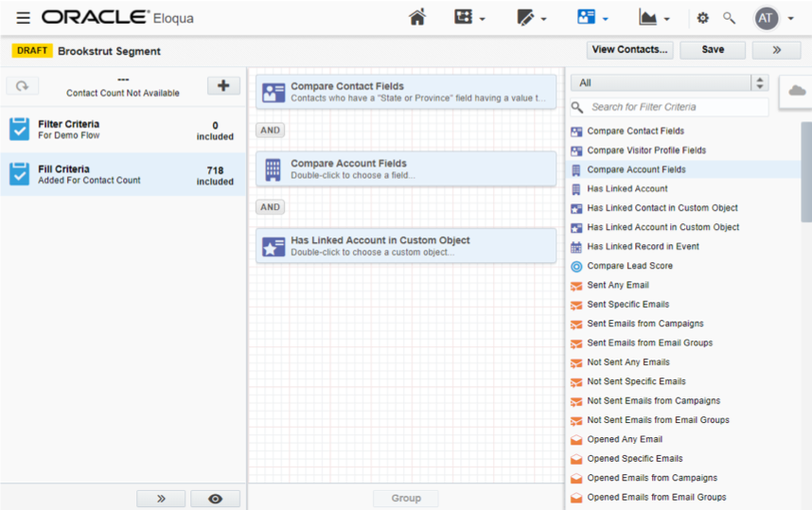Click the Not Sent Any Emails icon

(x=576, y=363)
